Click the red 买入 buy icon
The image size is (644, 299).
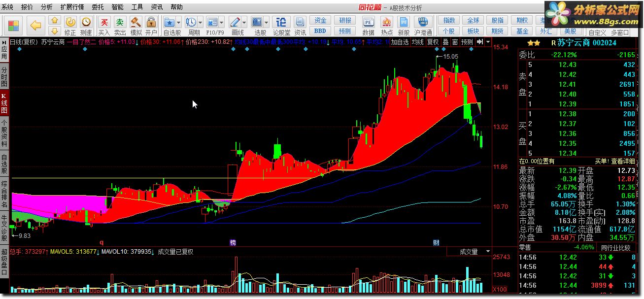(104, 22)
